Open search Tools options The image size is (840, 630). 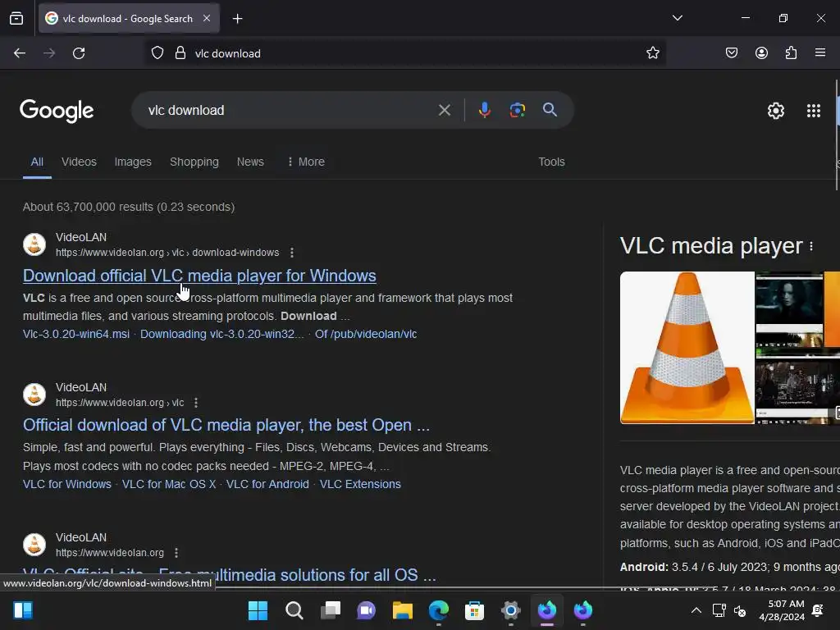click(x=551, y=162)
